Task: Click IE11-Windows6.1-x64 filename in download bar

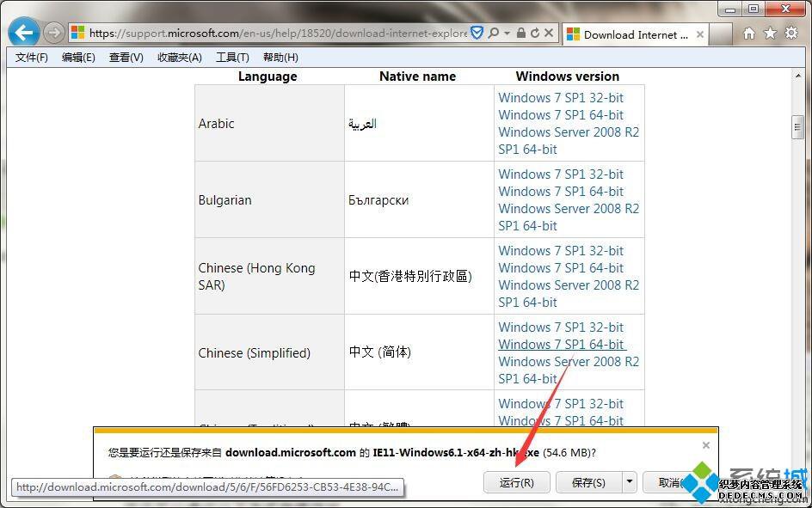Action: [456, 453]
